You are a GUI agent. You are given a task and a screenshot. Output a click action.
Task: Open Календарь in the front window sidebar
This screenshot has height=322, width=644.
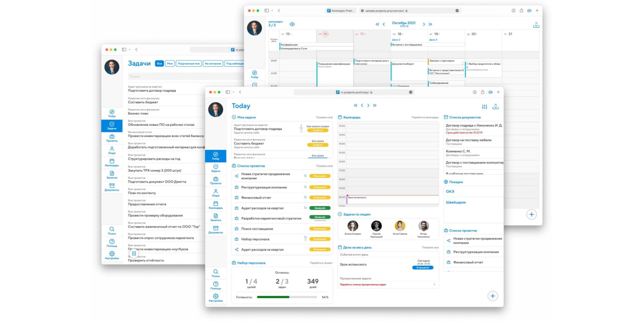(215, 205)
